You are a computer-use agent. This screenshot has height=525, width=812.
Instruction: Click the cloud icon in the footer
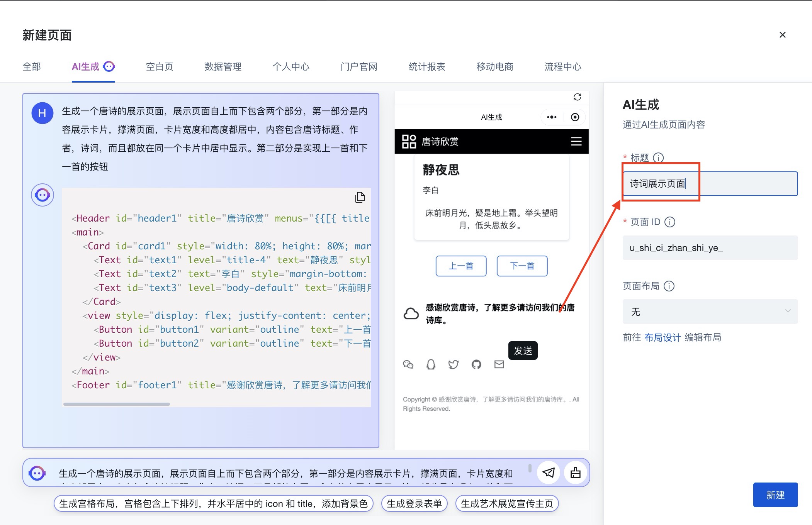click(411, 313)
